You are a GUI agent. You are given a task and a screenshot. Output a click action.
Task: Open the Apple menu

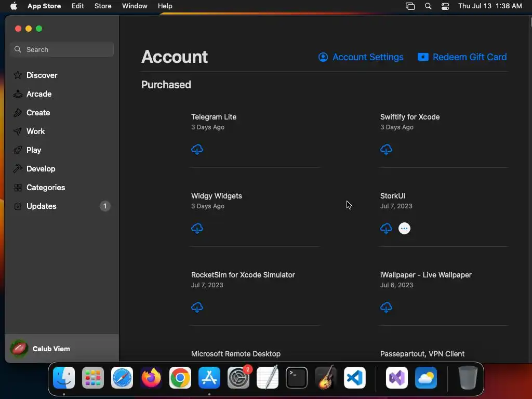(x=14, y=6)
